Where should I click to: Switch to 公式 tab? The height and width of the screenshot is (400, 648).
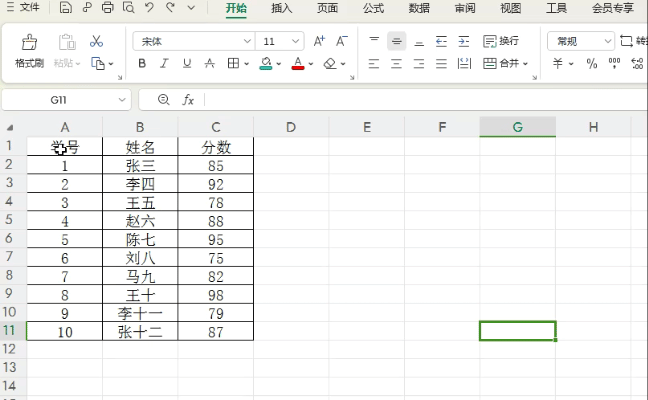point(373,8)
